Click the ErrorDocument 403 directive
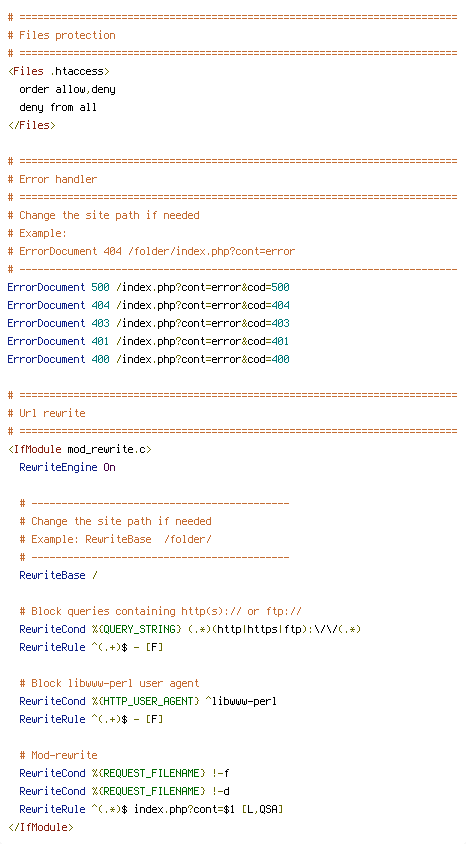Image resolution: width=466 pixels, height=844 pixels. tap(149, 323)
